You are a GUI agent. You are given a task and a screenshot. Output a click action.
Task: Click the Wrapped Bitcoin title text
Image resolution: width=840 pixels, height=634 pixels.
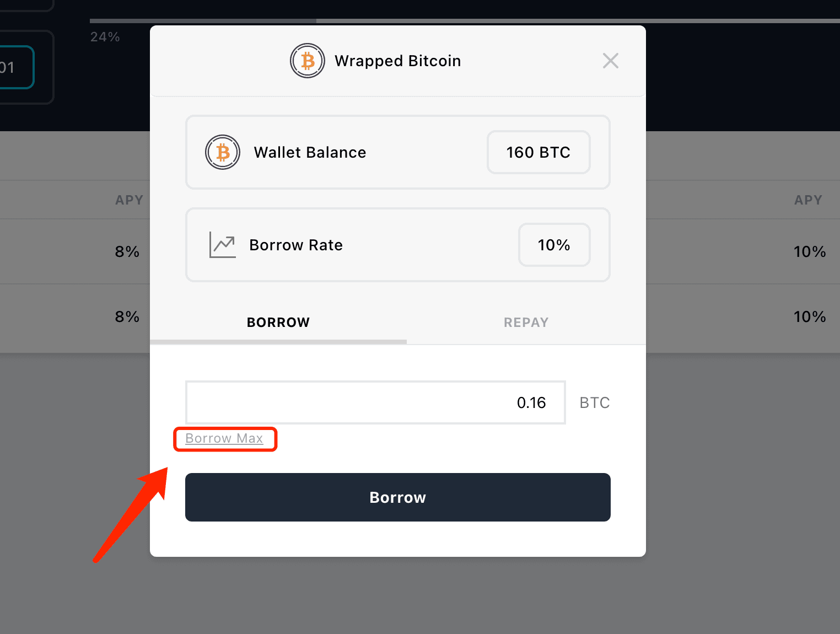coord(397,61)
